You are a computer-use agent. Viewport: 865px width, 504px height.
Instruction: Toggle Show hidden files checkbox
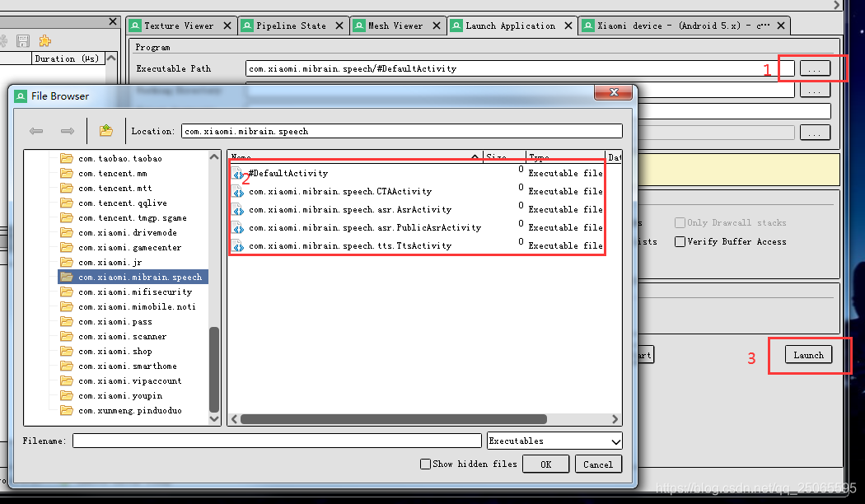click(x=425, y=464)
